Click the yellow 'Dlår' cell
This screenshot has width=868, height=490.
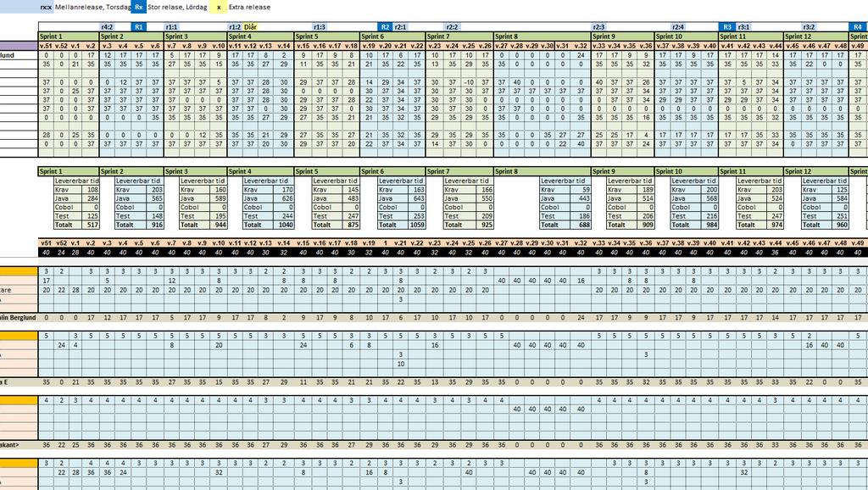point(250,26)
